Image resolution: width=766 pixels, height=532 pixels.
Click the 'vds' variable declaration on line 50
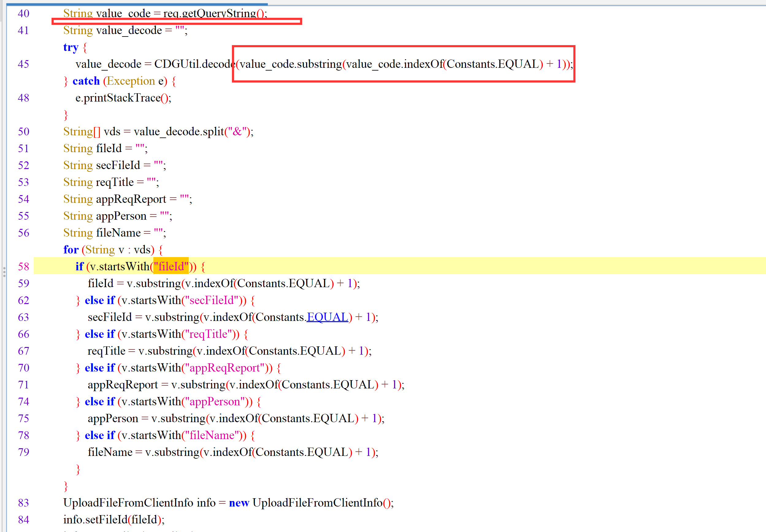click(112, 132)
